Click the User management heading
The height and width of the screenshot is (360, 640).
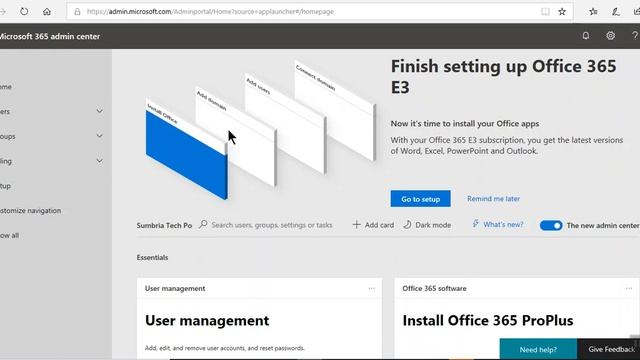pos(207,321)
